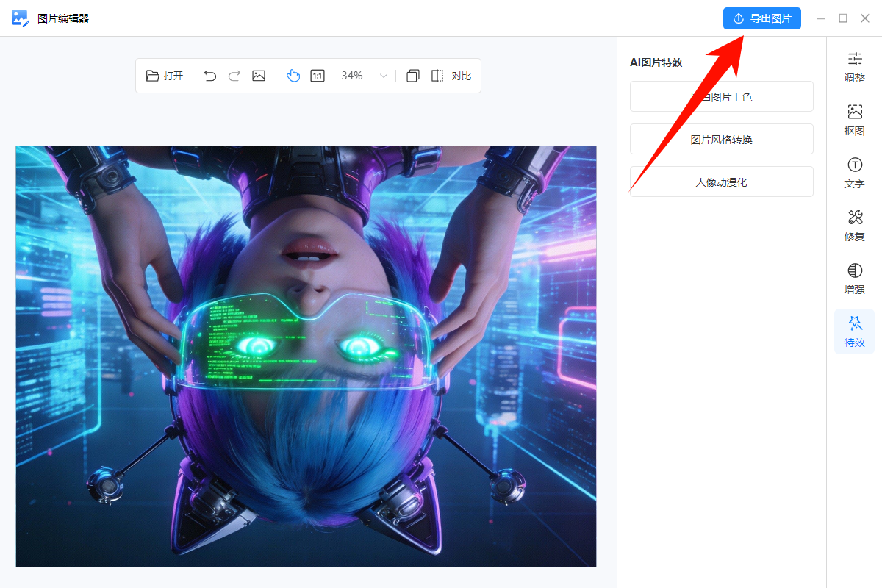Apply 人像动漫化 portrait cartoon effect

(x=721, y=182)
